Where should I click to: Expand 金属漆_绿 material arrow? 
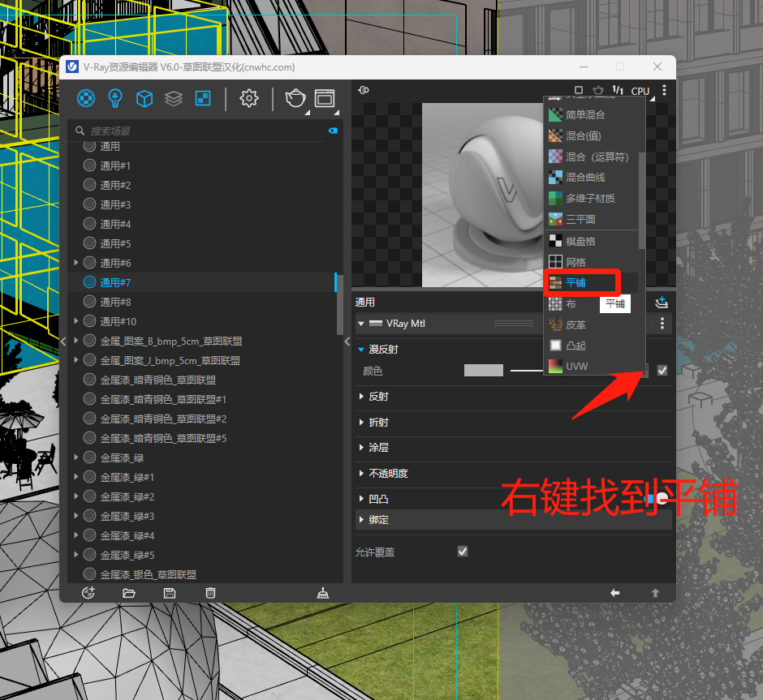pos(76,457)
